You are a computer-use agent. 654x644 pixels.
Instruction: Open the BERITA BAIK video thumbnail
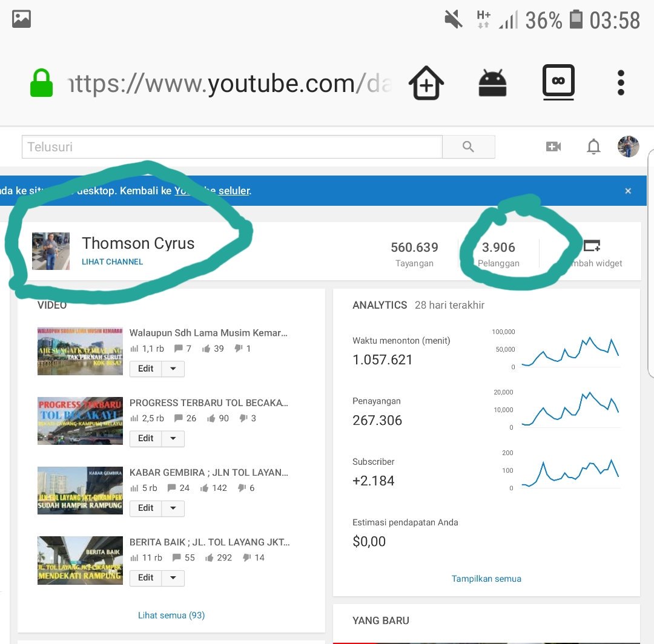pos(80,560)
